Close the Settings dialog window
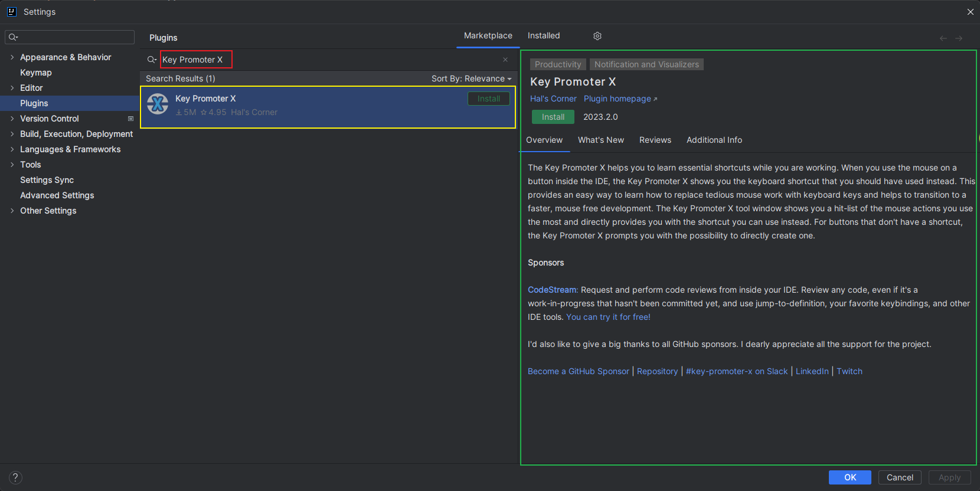This screenshot has height=491, width=980. [971, 12]
